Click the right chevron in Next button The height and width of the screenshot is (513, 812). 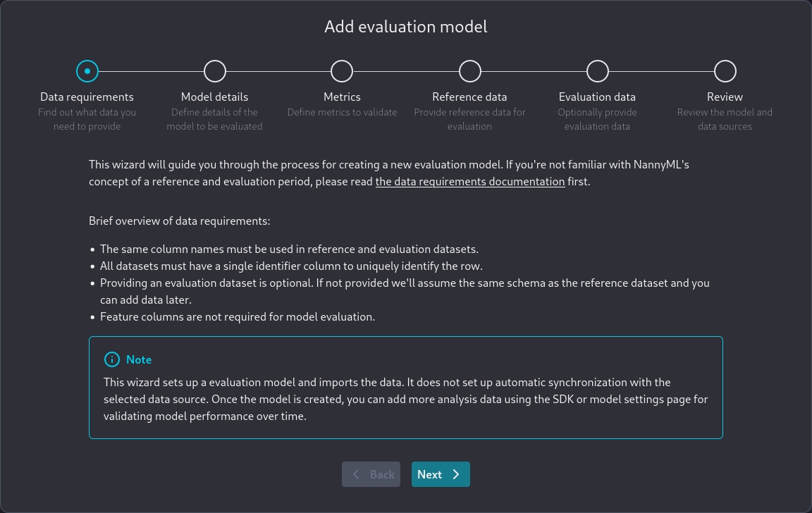456,474
